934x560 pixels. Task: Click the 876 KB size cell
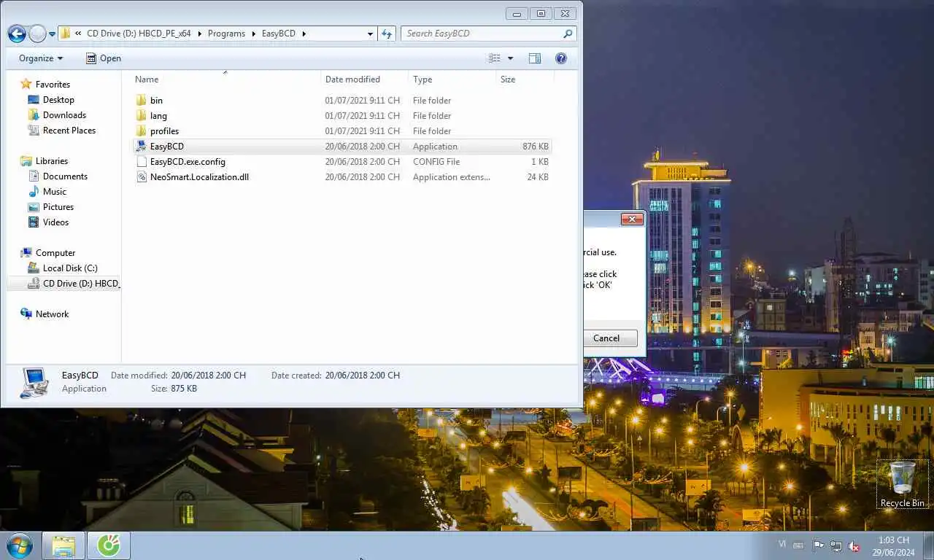pyautogui.click(x=535, y=147)
